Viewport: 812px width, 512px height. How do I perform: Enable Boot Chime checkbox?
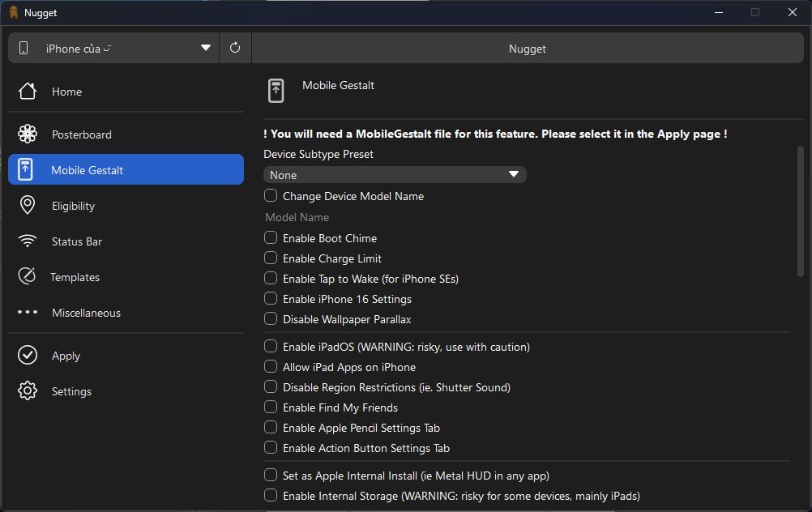[x=271, y=237]
